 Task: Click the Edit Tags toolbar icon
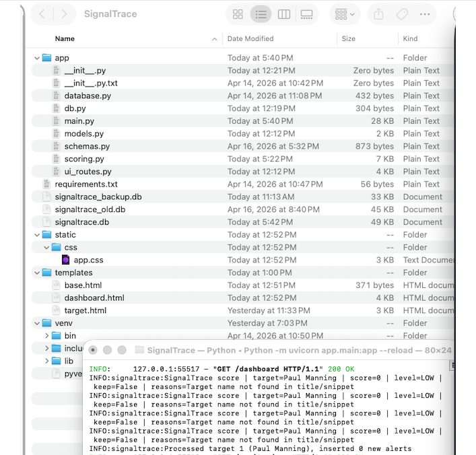(402, 14)
